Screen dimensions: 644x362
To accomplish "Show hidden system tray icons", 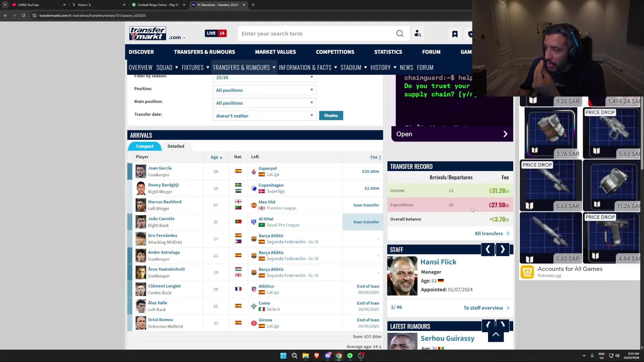I will pos(584,356).
